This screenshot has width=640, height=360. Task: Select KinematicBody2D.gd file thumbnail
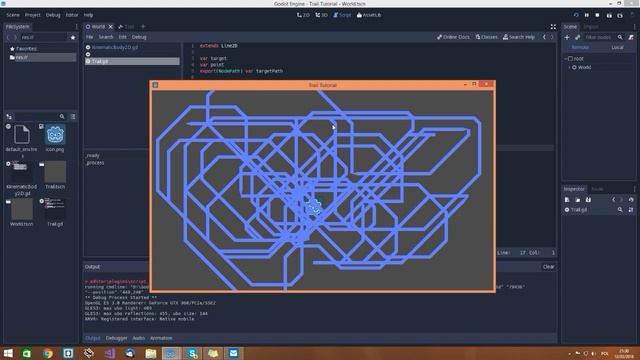click(x=22, y=178)
